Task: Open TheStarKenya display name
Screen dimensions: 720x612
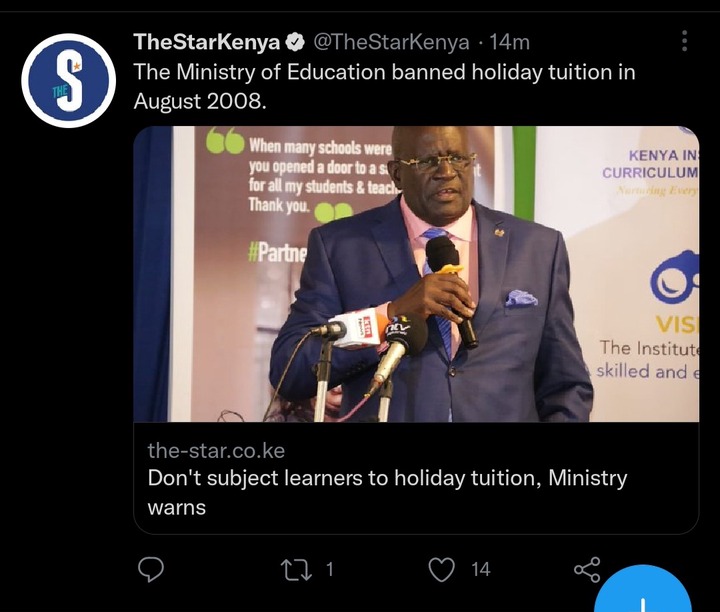Action: [207, 42]
